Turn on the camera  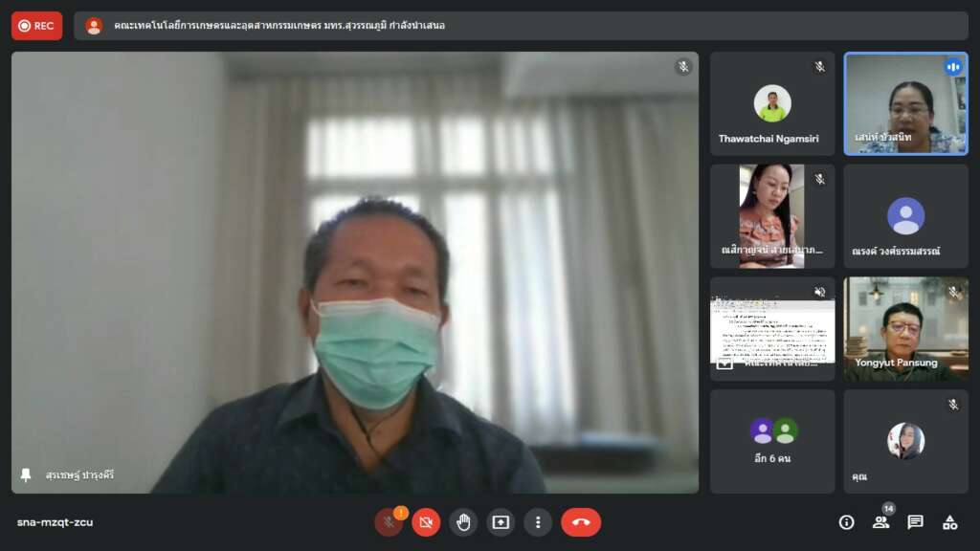[x=426, y=521]
